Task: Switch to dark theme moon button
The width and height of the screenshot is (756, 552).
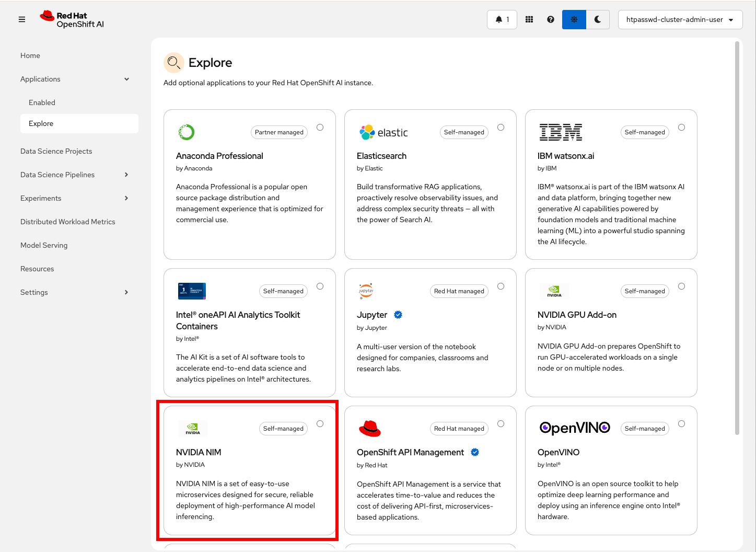Action: click(x=598, y=19)
